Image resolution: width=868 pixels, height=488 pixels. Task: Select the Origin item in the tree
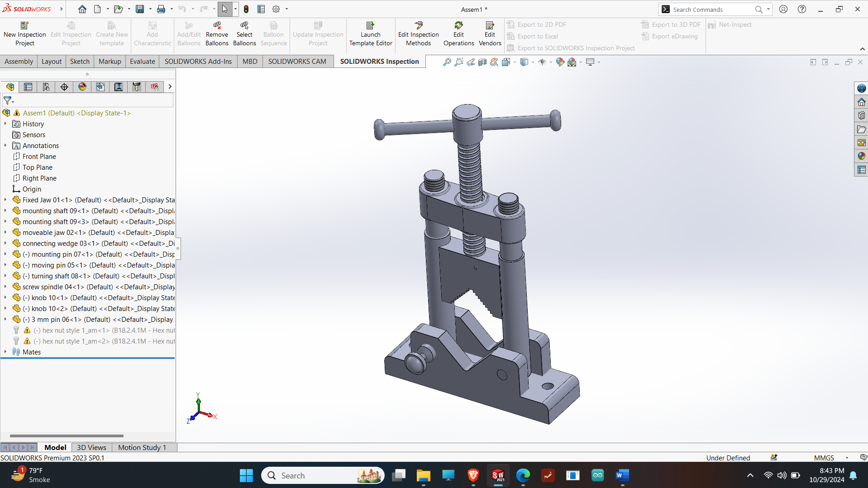pos(32,189)
